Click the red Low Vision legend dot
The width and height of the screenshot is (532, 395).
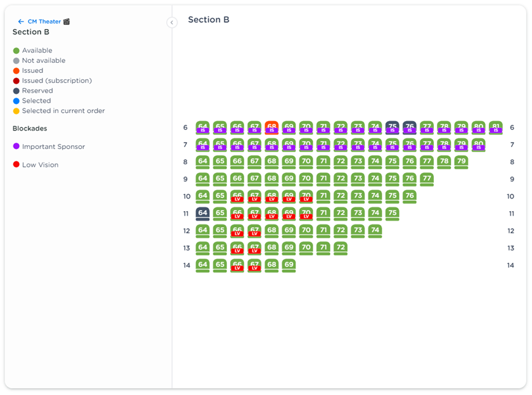[x=16, y=165]
